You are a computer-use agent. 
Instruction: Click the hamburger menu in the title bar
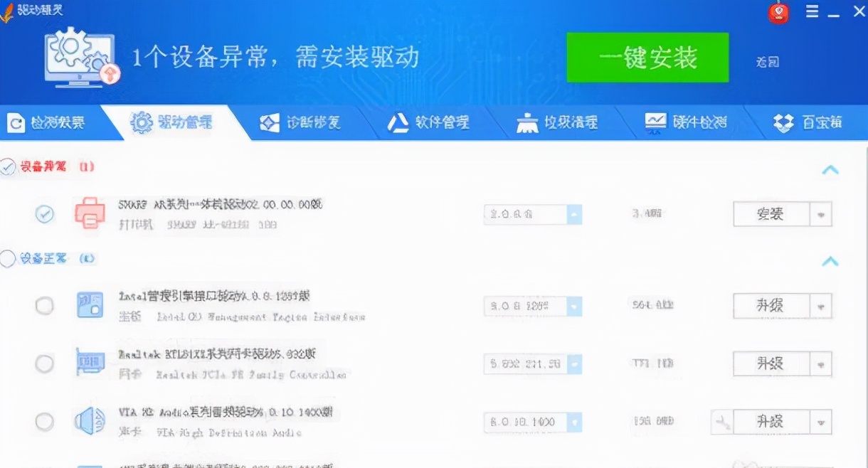[813, 11]
